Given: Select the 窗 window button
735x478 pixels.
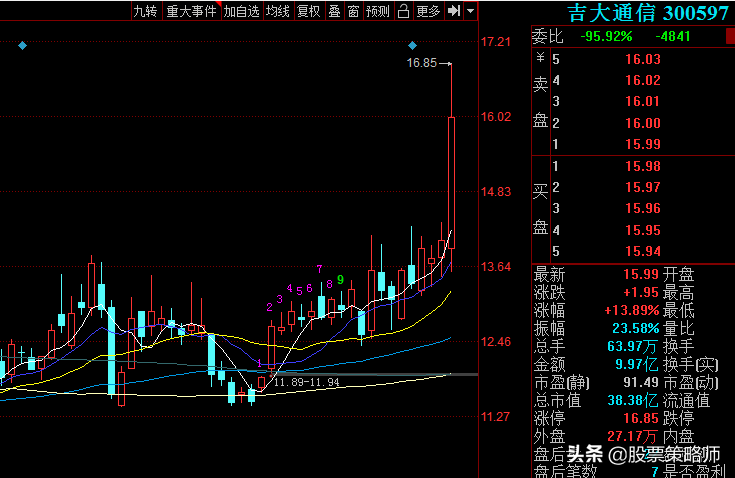Looking at the screenshot, I should [353, 11].
